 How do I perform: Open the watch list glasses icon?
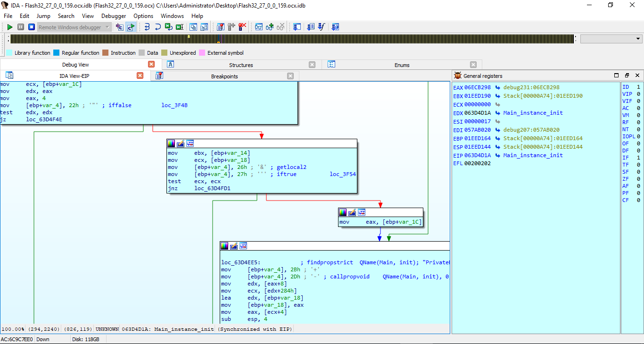coord(259,27)
